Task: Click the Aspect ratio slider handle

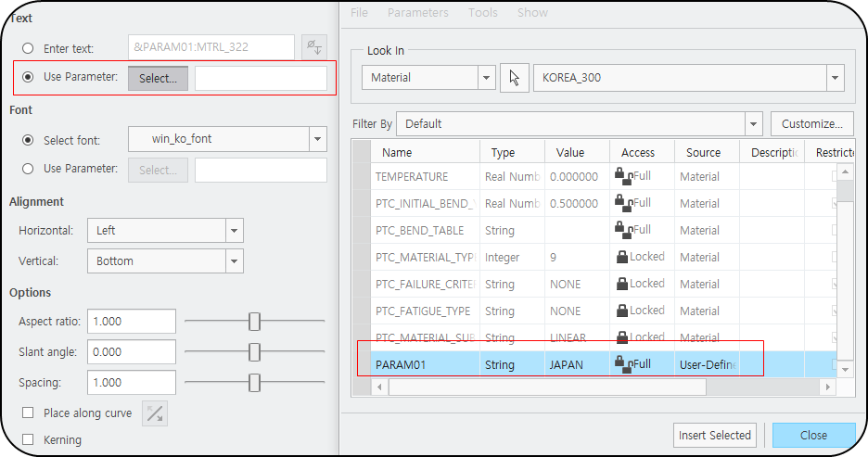Action: coord(254,321)
